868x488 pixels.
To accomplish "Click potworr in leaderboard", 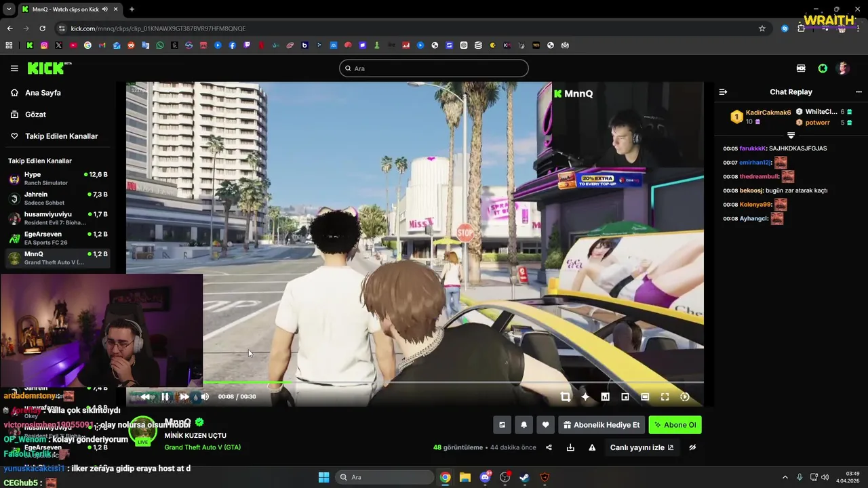I will tap(817, 123).
